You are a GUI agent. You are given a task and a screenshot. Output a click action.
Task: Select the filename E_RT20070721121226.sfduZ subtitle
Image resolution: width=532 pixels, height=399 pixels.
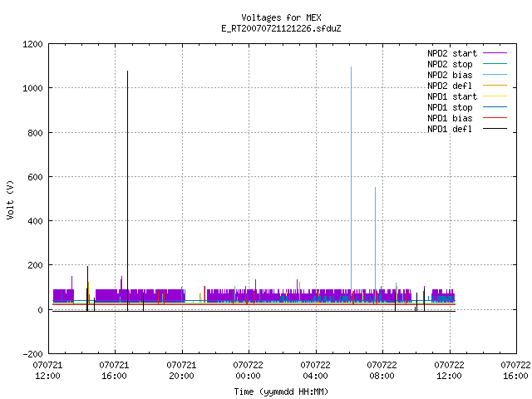pyautogui.click(x=281, y=28)
